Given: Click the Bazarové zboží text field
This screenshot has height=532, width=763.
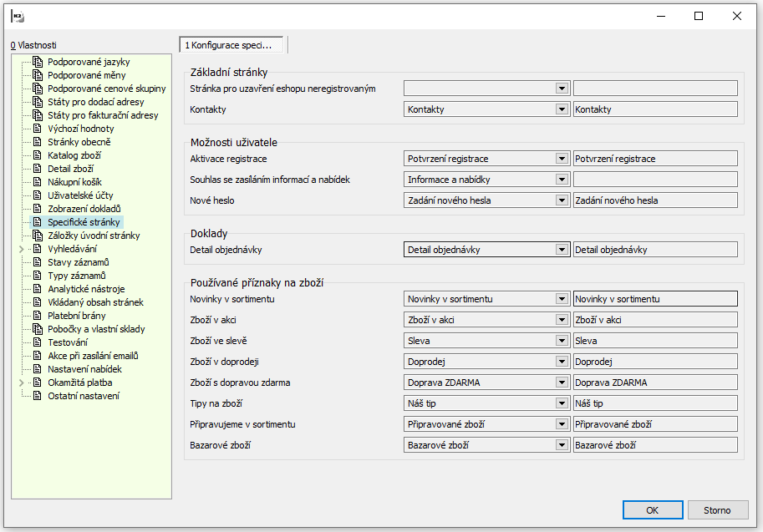Looking at the screenshot, I should point(655,445).
